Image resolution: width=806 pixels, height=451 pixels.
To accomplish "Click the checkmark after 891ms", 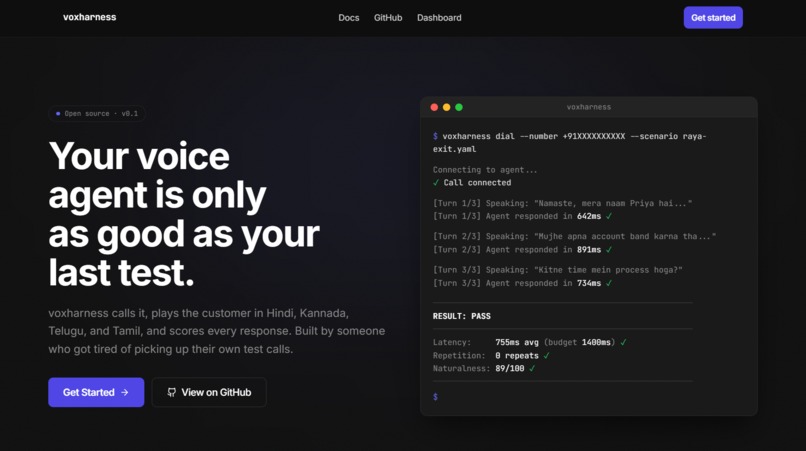I will (x=609, y=249).
